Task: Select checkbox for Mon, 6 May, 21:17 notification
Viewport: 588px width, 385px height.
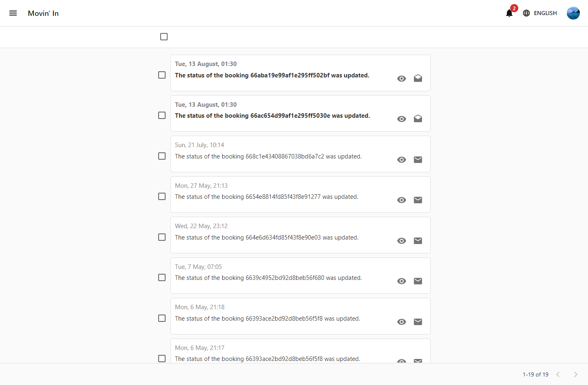Action: pos(162,359)
